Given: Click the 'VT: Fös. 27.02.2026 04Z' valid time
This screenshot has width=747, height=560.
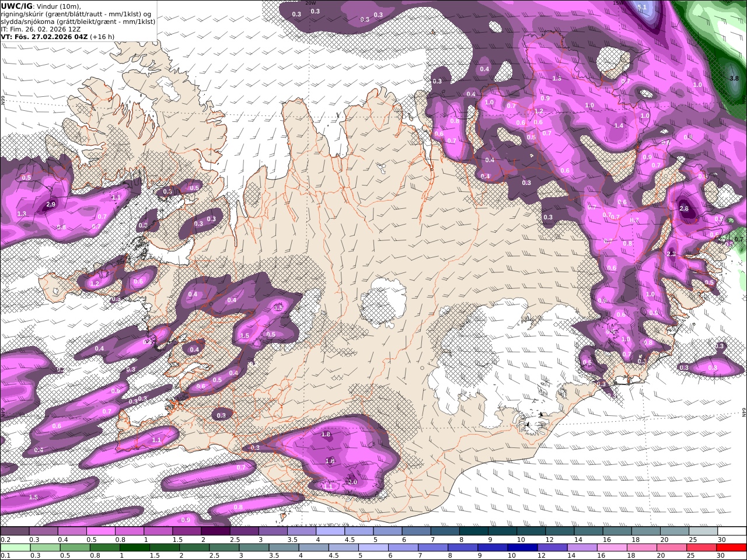Looking at the screenshot, I should 44,37.
